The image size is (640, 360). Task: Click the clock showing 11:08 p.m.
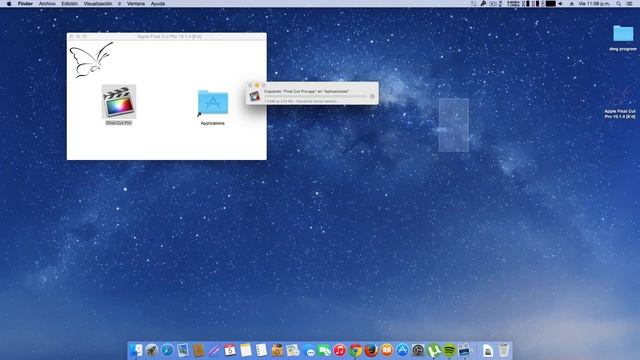point(594,4)
